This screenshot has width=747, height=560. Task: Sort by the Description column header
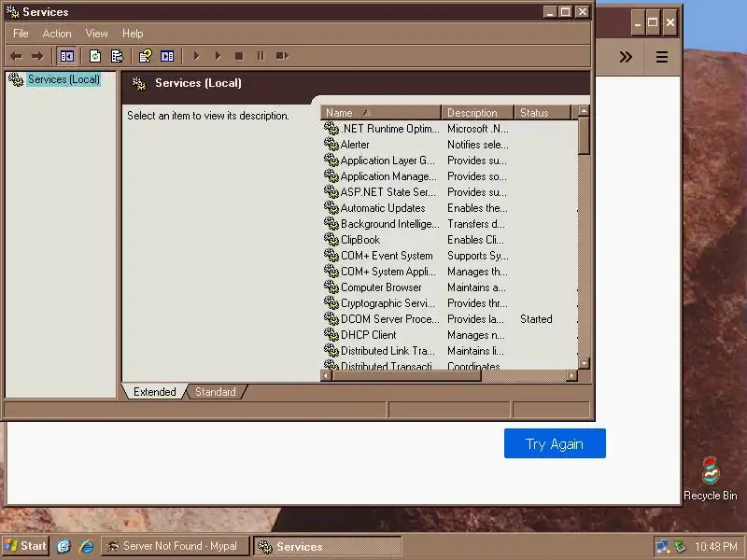(x=477, y=113)
